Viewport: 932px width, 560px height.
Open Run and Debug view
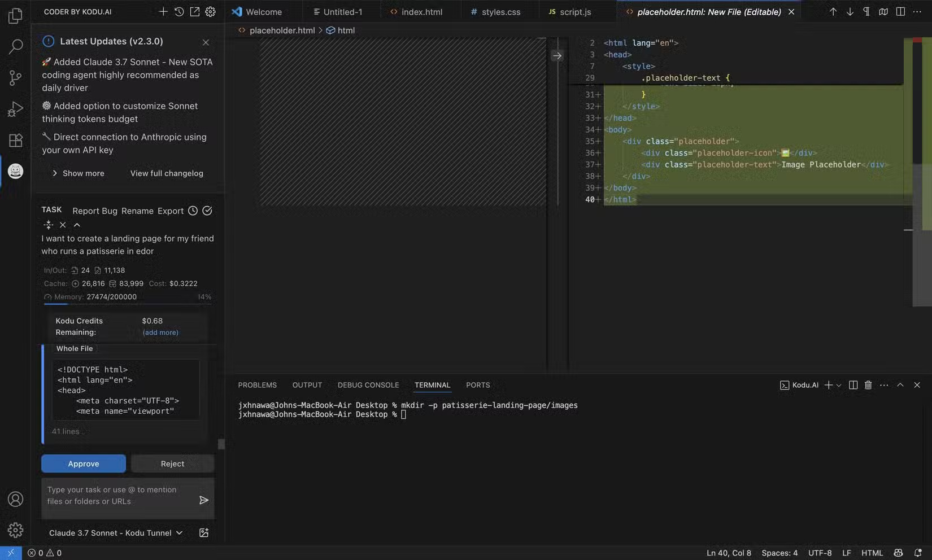coord(15,109)
